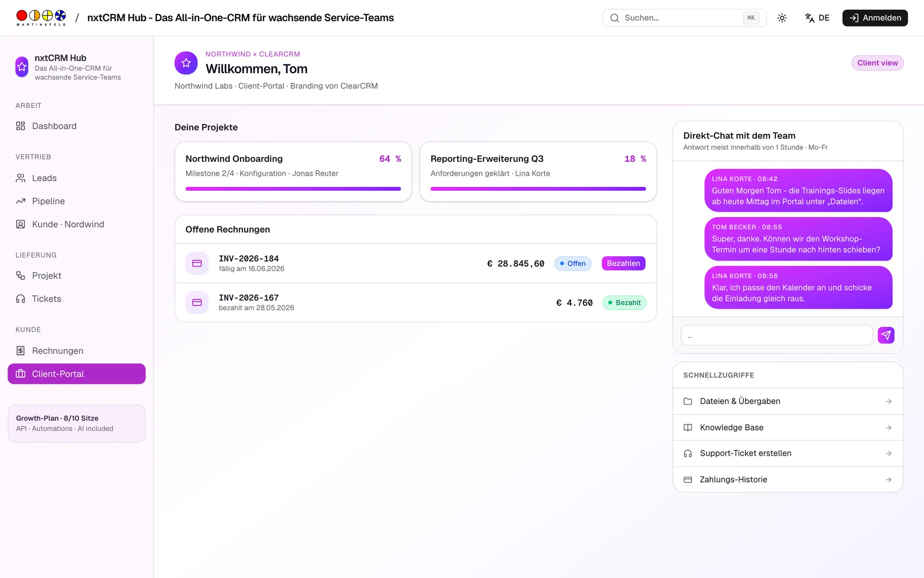Click the Projekt shapes icon
The width and height of the screenshot is (924, 578).
20,276
